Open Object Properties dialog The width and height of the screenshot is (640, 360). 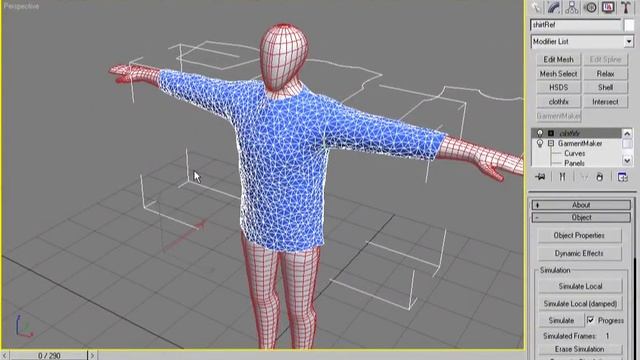[x=580, y=236]
